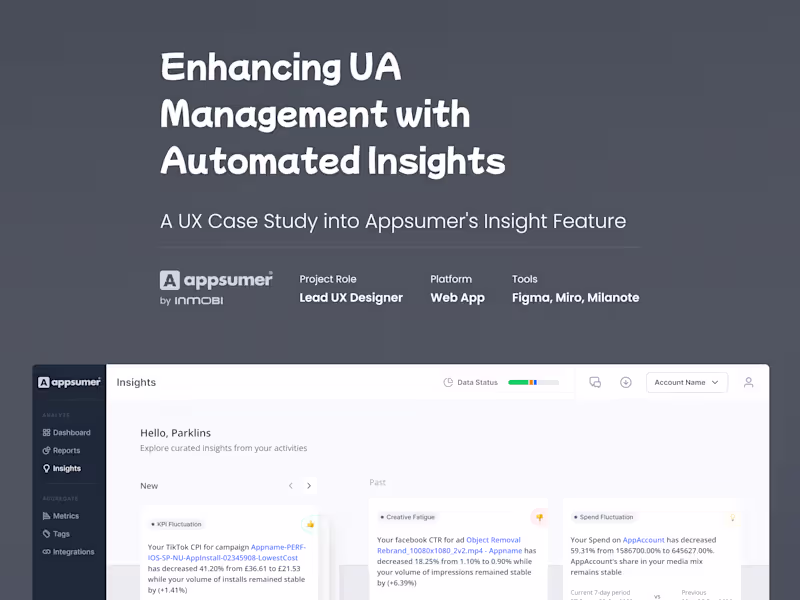
Task: Select the New insights section header
Action: [148, 485]
